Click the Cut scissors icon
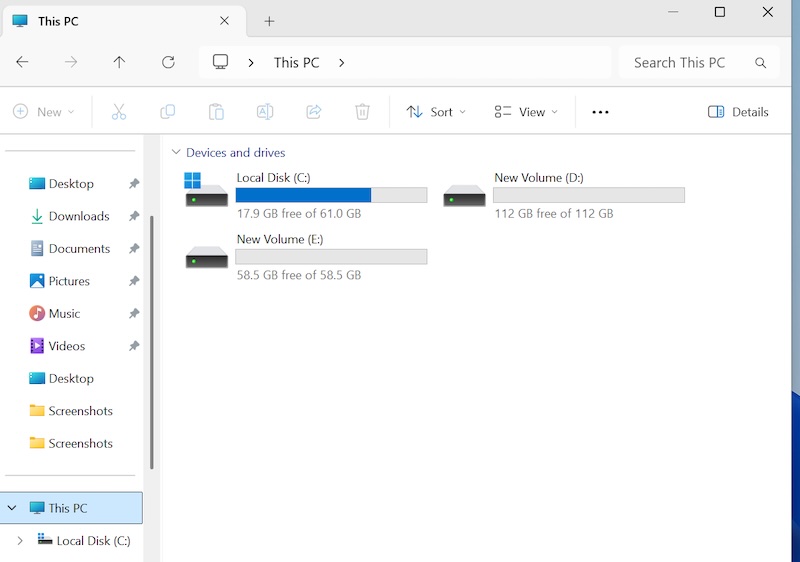 coord(119,112)
